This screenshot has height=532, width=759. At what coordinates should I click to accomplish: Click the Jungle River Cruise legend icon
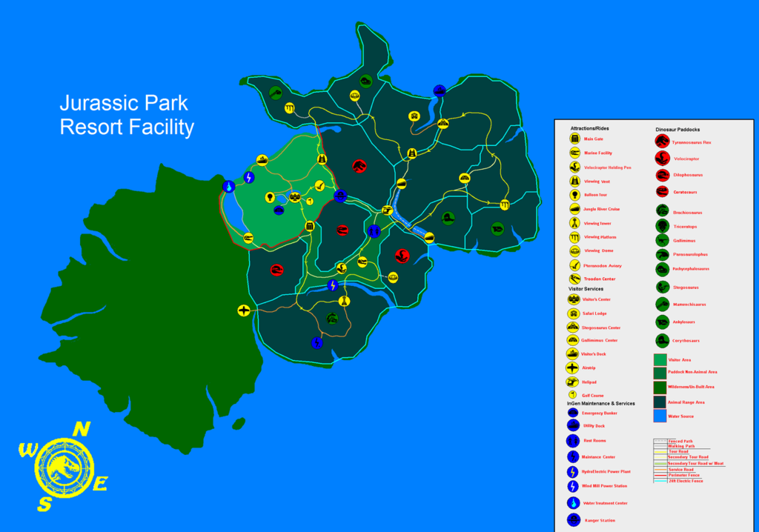574,209
